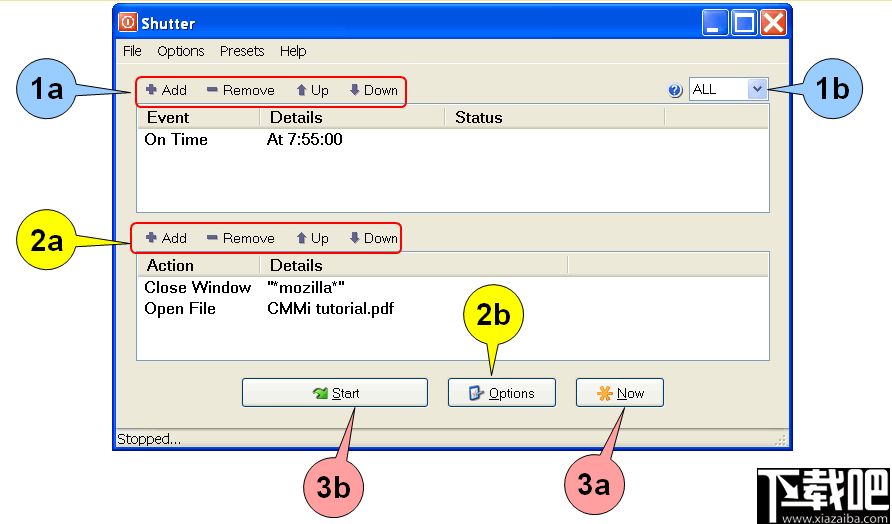The image size is (892, 524).
Task: Click the Event column header
Action: 199,118
